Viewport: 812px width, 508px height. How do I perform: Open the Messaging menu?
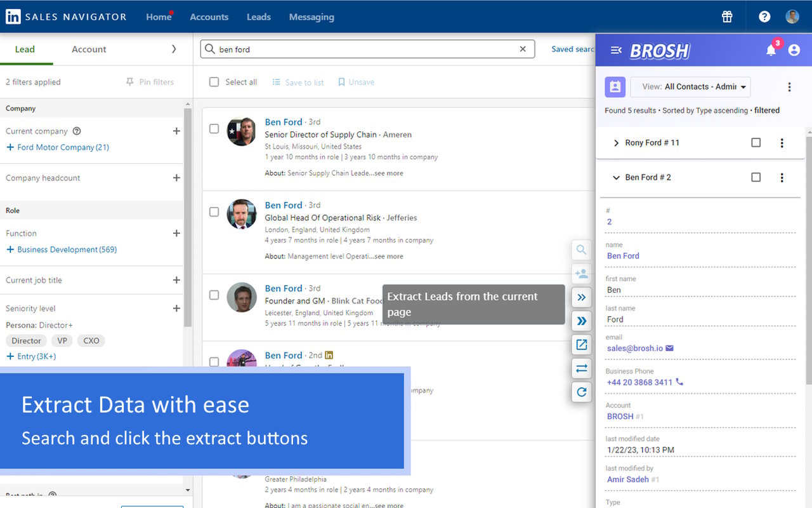[311, 17]
